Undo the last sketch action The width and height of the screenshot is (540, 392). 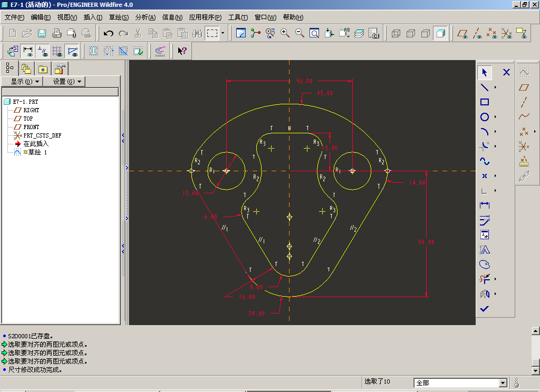pyautogui.click(x=109, y=33)
